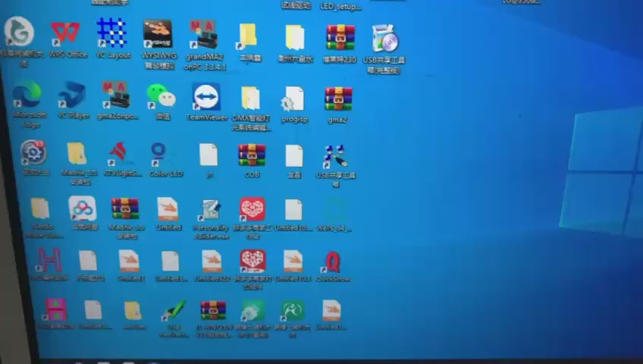Open the gear icon with red badge
The width and height of the screenshot is (643, 364).
pos(33,152)
